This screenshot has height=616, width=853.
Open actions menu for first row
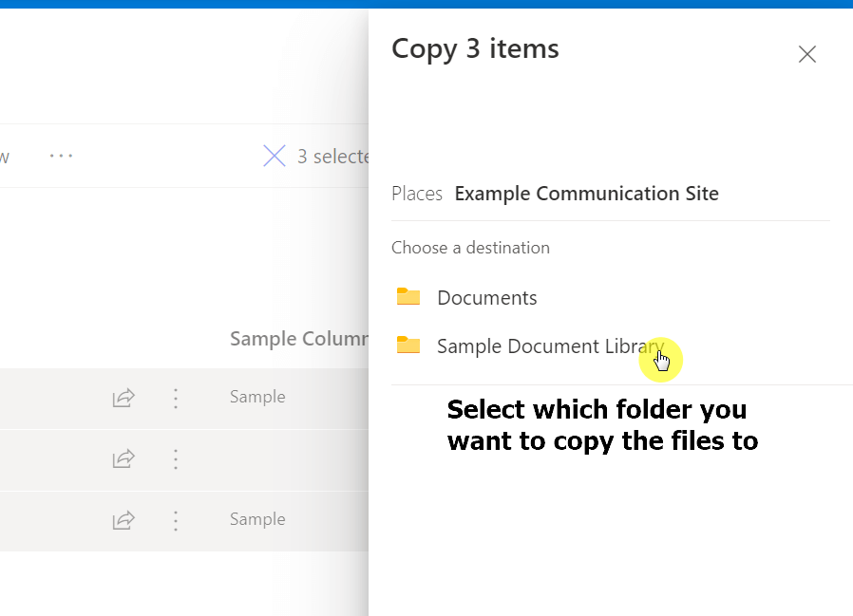(175, 399)
